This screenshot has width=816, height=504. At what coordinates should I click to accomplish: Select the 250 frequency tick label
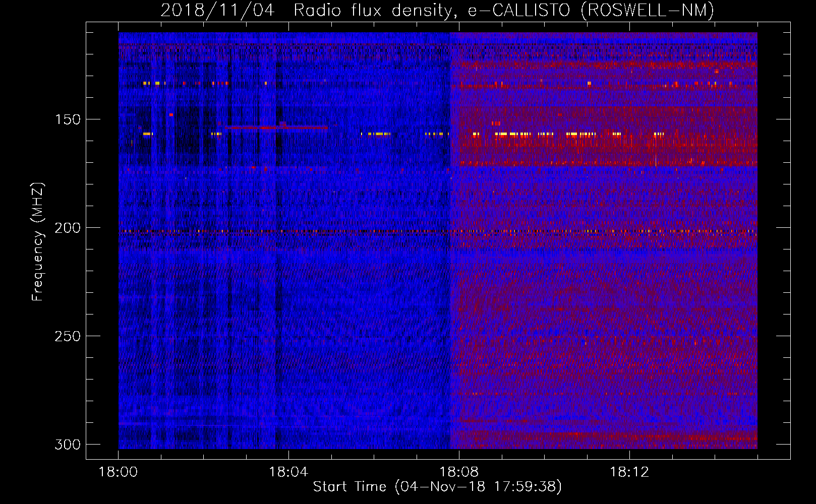pyautogui.click(x=68, y=336)
